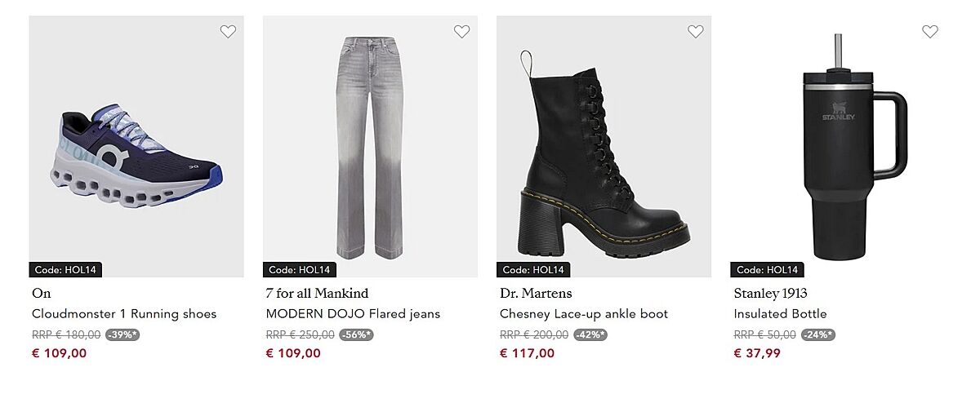Viewport: 980px width, 394px height.
Task: Open the Stanley 1913 brand link
Action: tap(770, 294)
